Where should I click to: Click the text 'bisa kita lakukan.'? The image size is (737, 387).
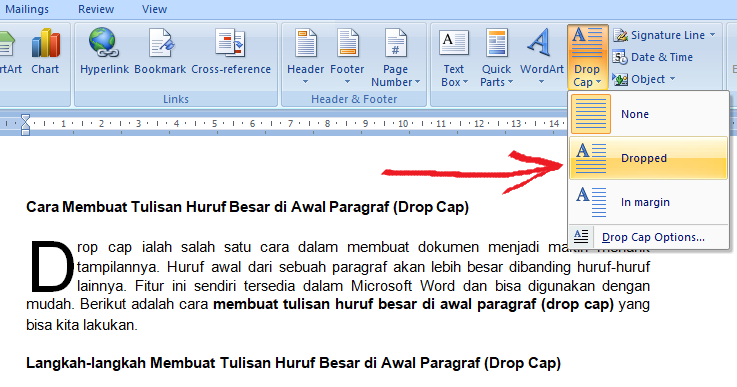pos(82,325)
